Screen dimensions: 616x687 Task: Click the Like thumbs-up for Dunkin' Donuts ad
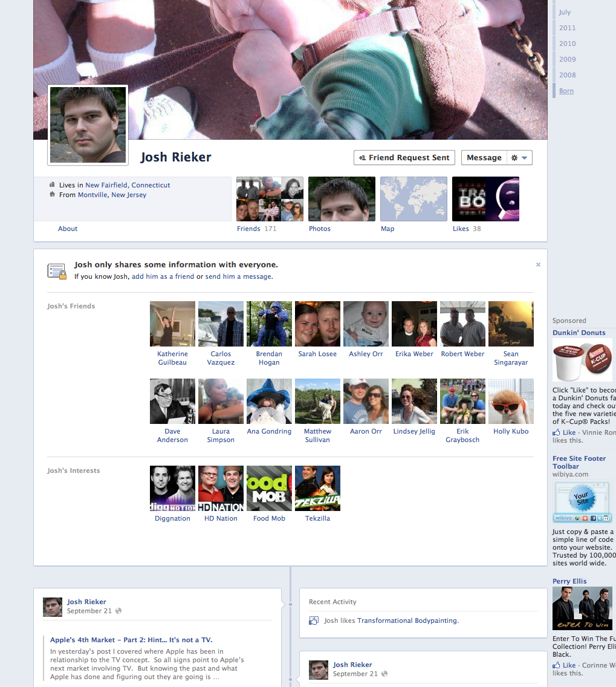click(x=556, y=432)
